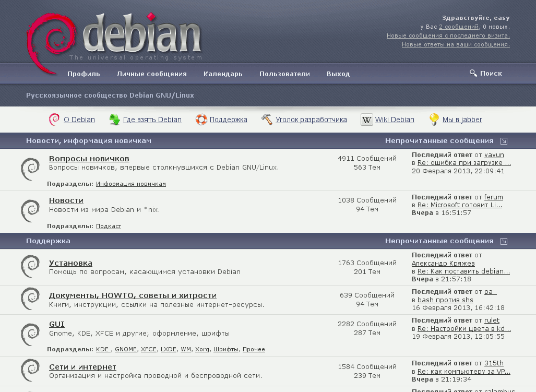This screenshot has height=392, width=536.
Task: Open the Шрифты subsection link
Action: click(x=226, y=349)
